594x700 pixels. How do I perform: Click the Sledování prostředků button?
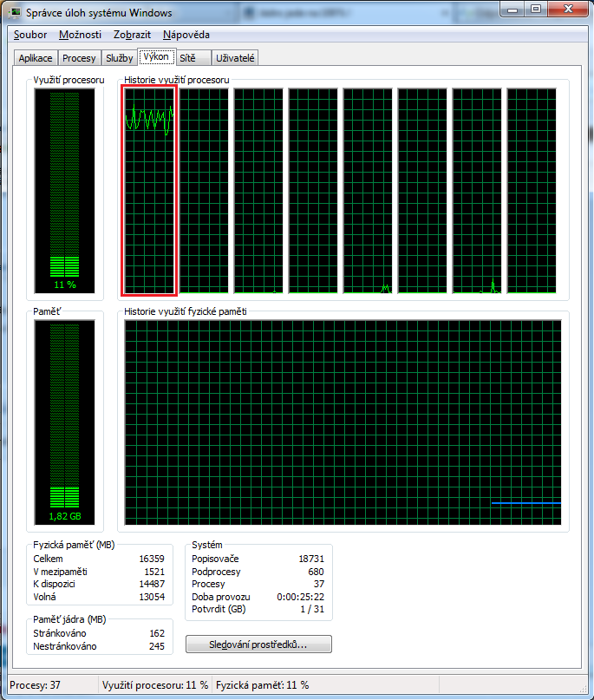point(258,644)
